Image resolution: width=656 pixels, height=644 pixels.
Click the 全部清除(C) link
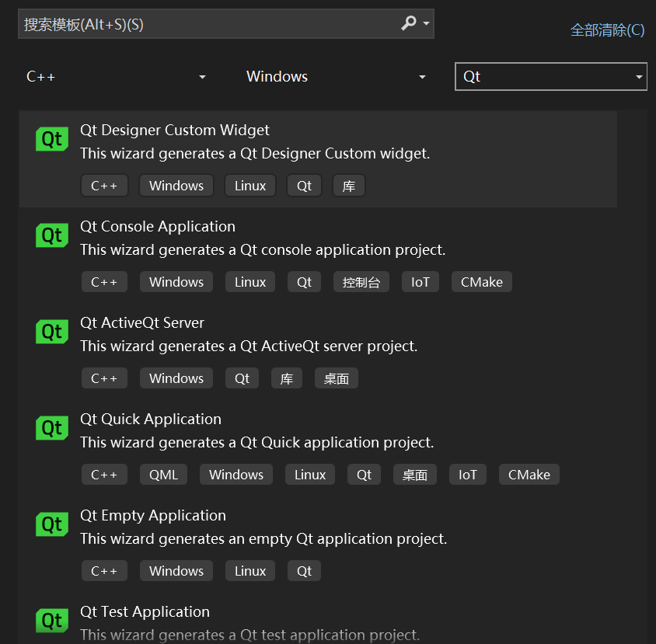[608, 30]
